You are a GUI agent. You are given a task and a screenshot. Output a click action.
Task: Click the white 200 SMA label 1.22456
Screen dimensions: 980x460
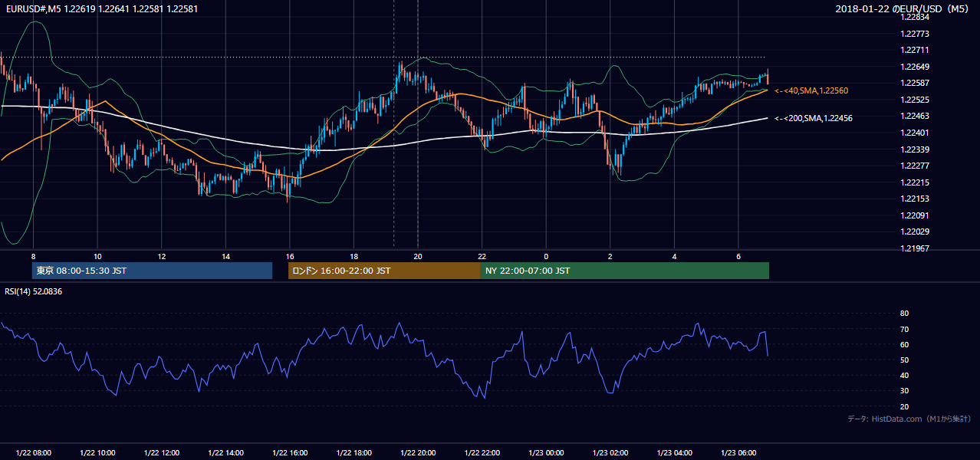click(x=814, y=118)
